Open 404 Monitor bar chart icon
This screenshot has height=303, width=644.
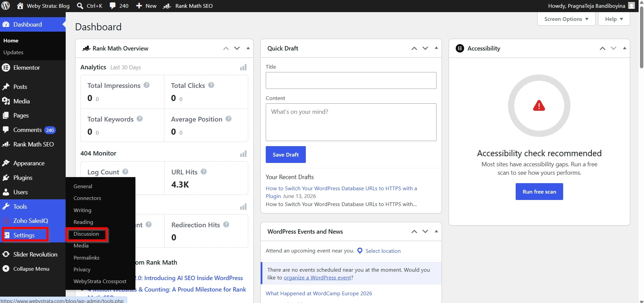[x=243, y=154]
